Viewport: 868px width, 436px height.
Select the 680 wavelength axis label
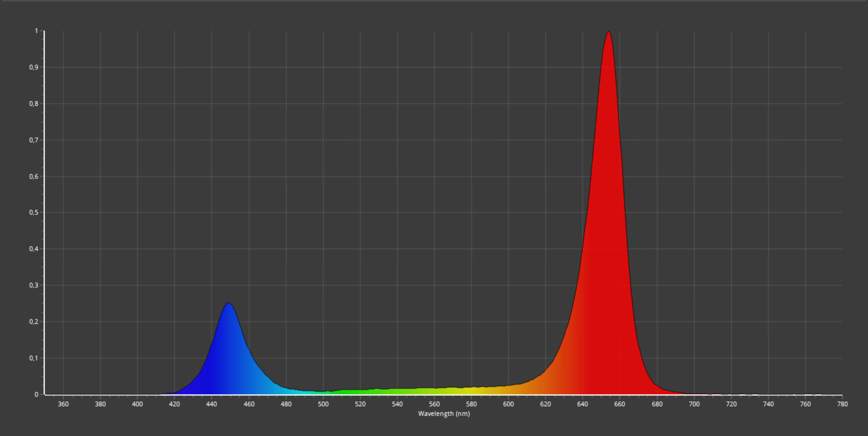pos(657,404)
